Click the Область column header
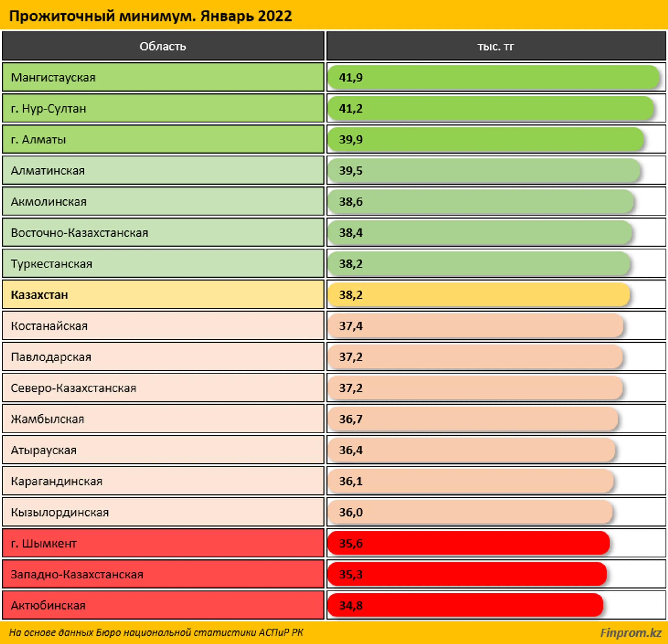 click(163, 46)
